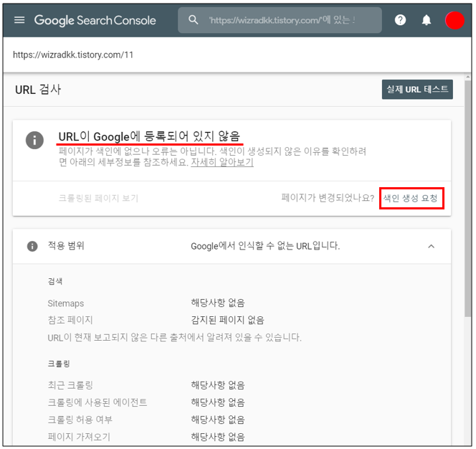Click 크롤링된 페이지 보기

98,198
